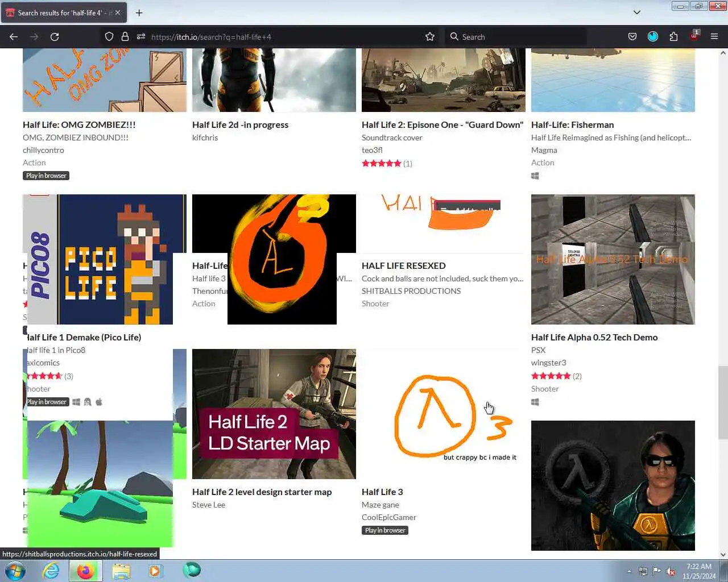Open the Extensions puzzle icon
Viewport: 728px width, 582px height.
click(x=673, y=36)
